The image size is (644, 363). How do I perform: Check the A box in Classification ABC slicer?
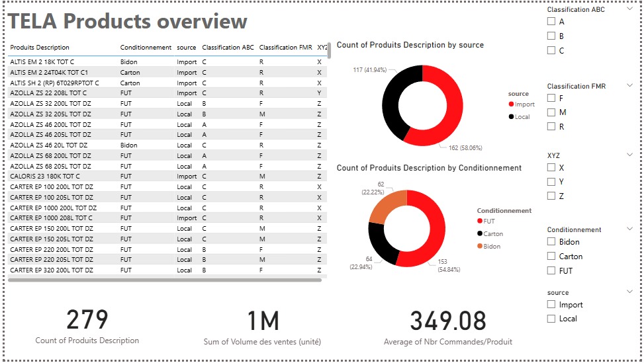[551, 22]
